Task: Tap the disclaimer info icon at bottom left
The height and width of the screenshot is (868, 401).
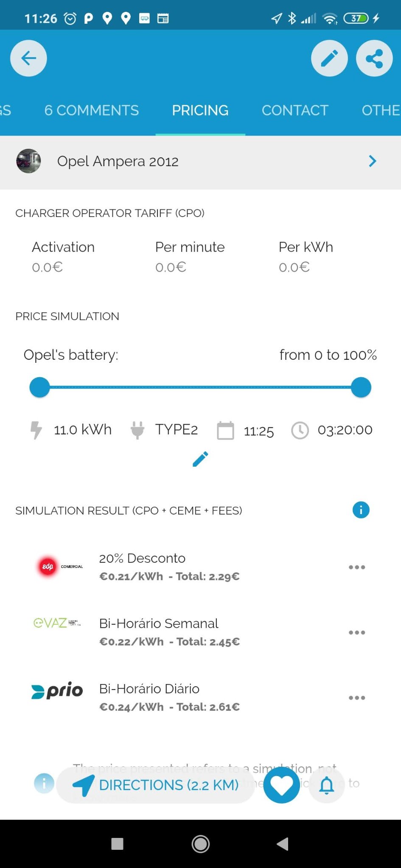Action: point(44,783)
